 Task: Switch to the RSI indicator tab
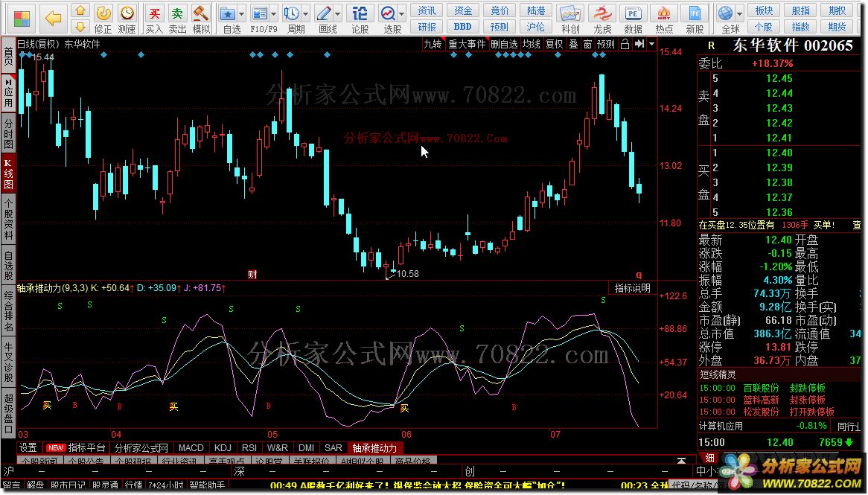click(x=249, y=447)
